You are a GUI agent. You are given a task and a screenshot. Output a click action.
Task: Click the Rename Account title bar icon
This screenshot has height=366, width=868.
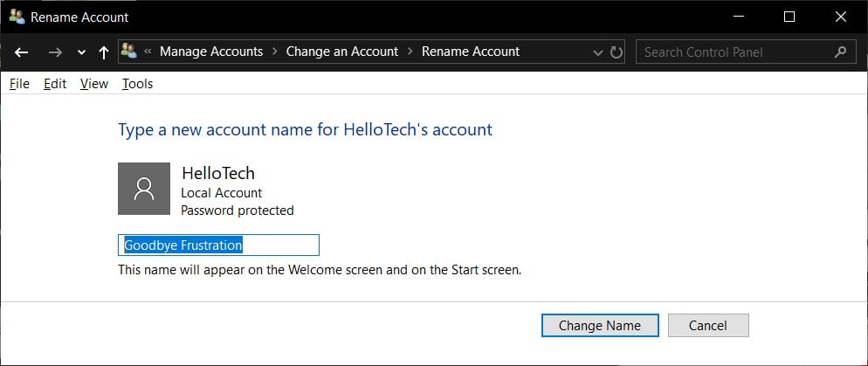tap(16, 16)
